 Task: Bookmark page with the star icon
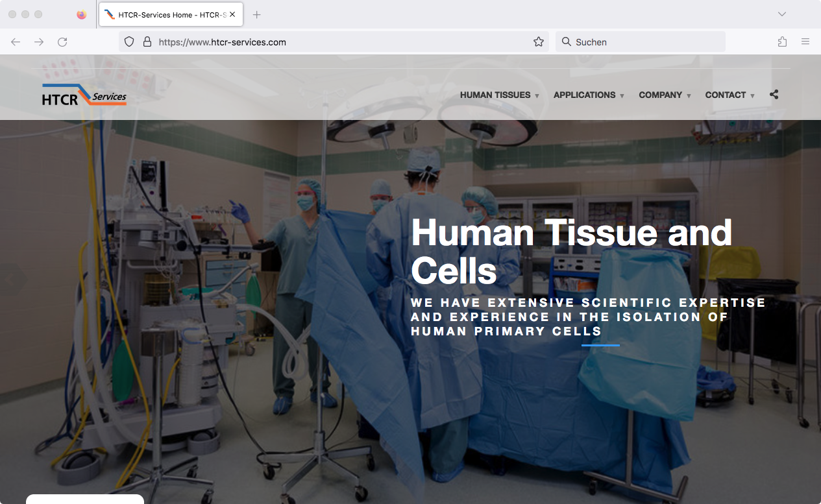(x=539, y=42)
